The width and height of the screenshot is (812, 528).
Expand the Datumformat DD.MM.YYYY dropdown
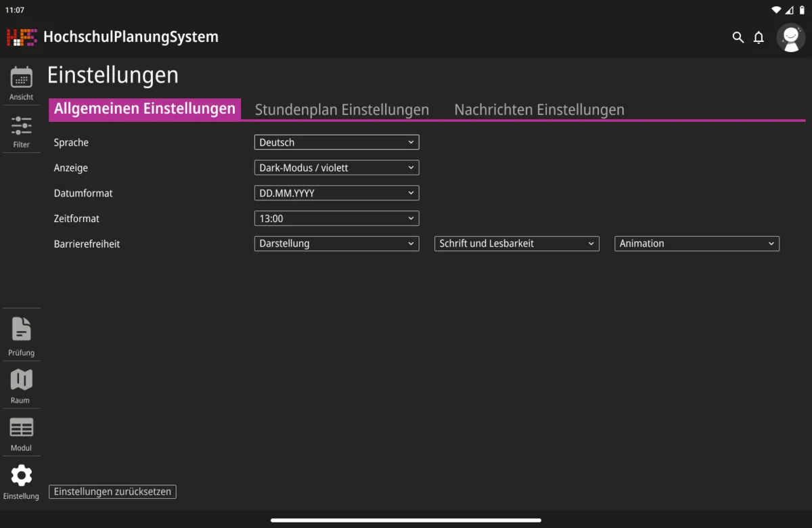pos(336,193)
